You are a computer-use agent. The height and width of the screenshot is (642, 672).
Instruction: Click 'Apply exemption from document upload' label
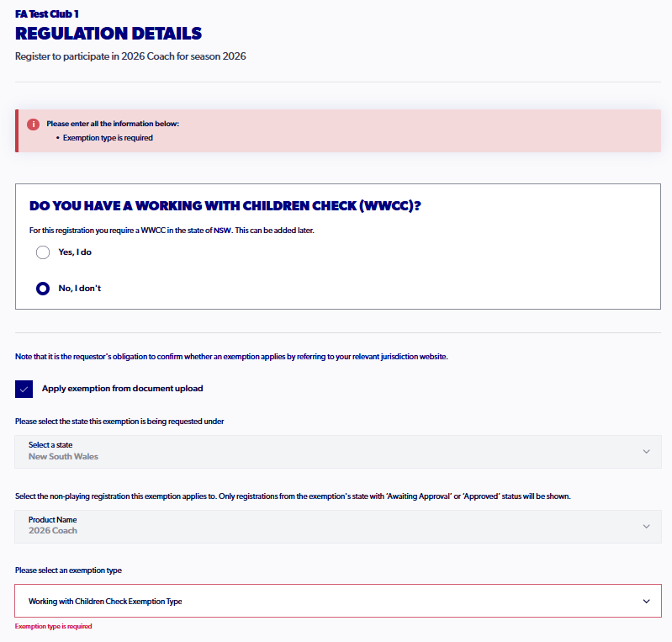coord(123,389)
